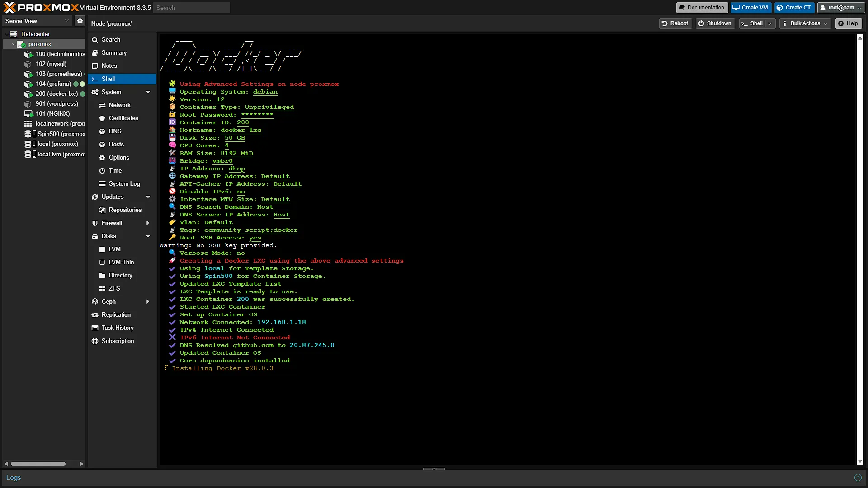This screenshot has width=868, height=488.
Task: Open Repositories icon item
Action: (102, 210)
